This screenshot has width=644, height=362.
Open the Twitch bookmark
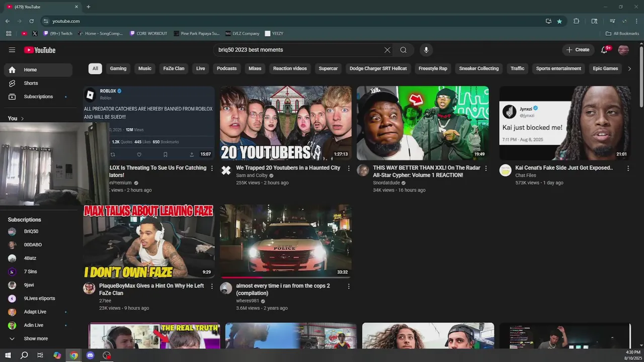point(58,33)
